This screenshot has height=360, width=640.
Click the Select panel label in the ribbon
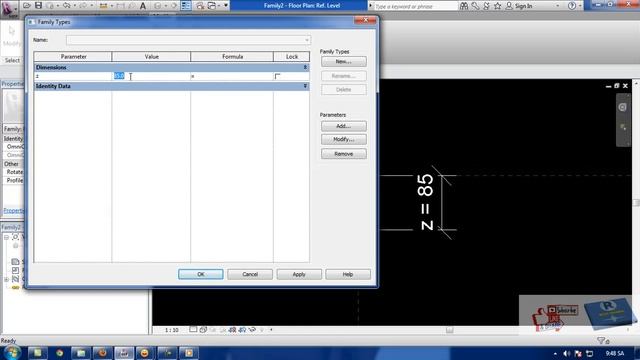pyautogui.click(x=12, y=60)
